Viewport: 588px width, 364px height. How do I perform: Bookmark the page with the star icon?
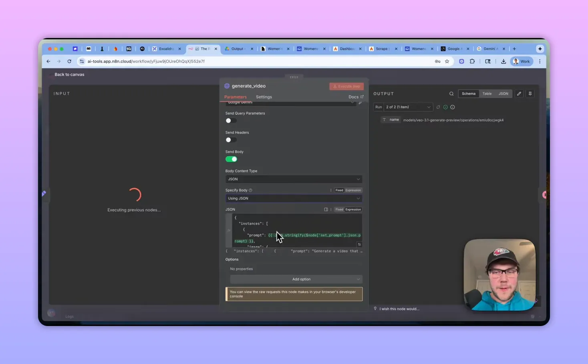coord(447,61)
